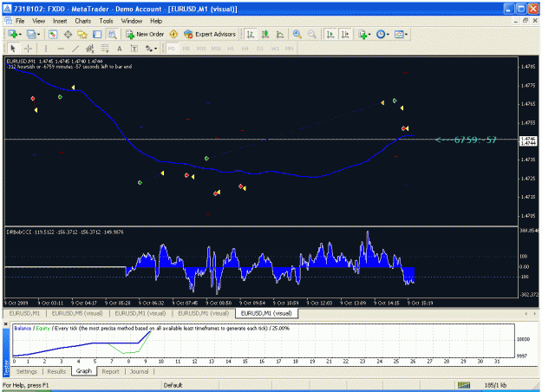
Task: Click the connection bars status icon
Action: 464,385
